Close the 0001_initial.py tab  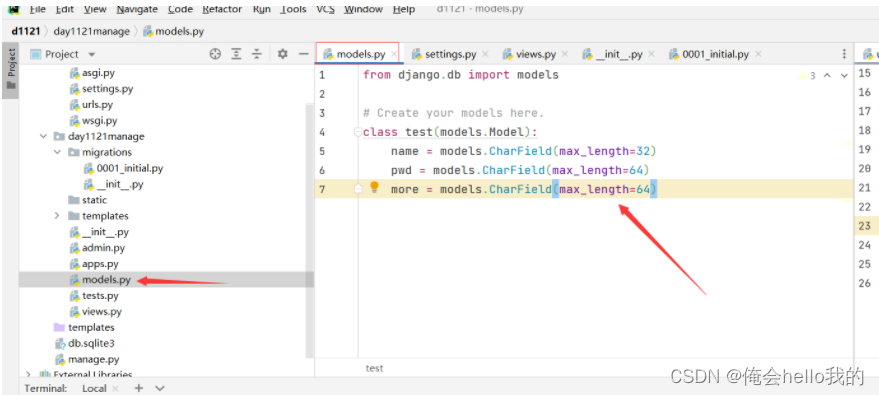[758, 54]
